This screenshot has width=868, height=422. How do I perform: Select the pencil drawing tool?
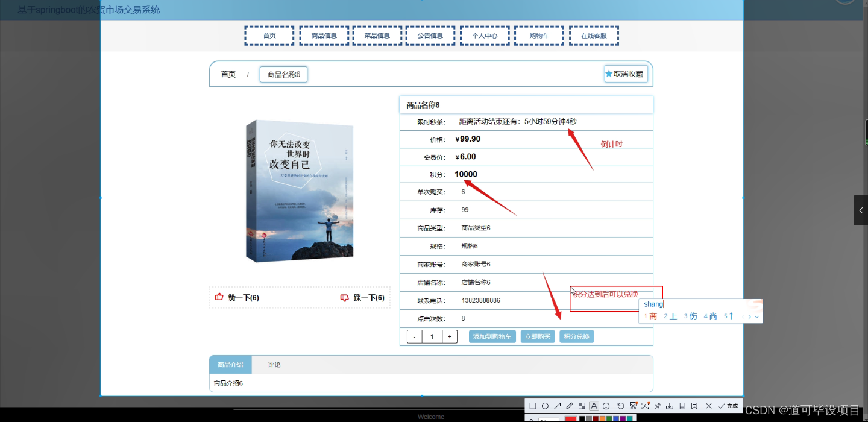click(x=568, y=405)
